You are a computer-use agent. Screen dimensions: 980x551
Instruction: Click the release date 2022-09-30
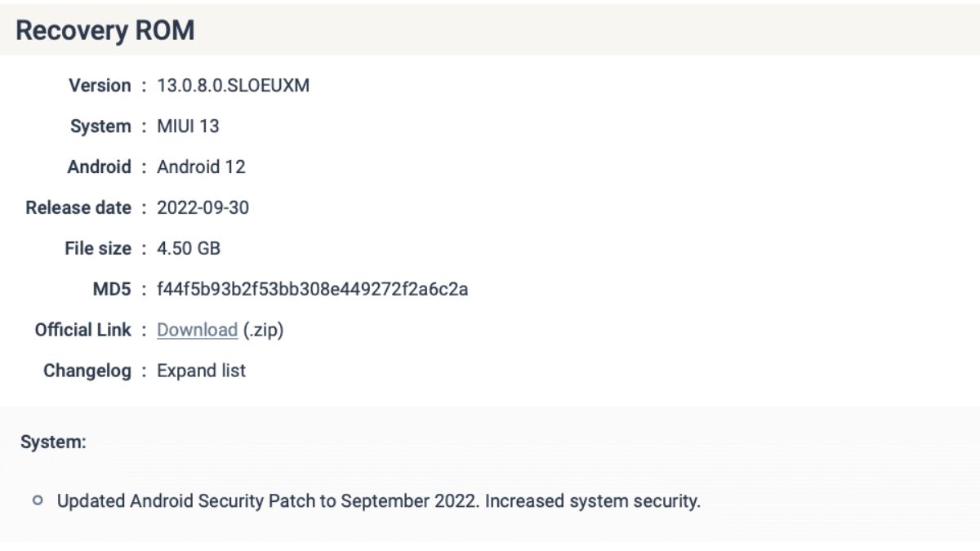coord(203,208)
